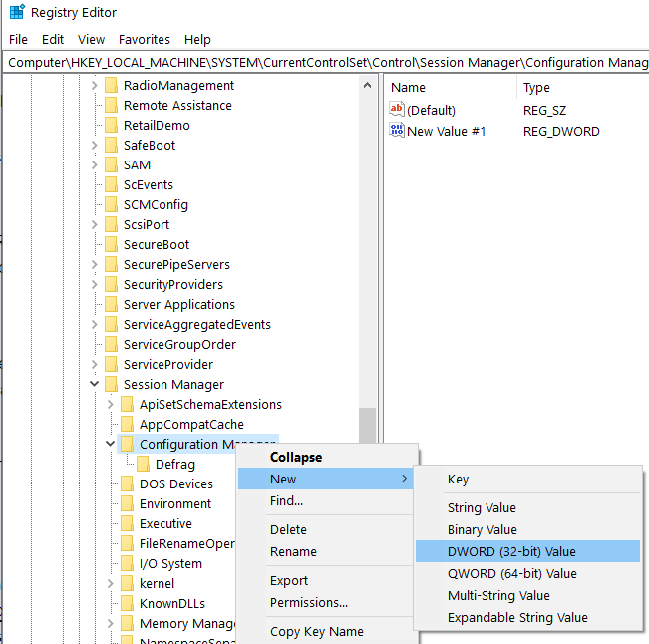
Task: Choose Collapse in the context menu
Action: click(325, 457)
